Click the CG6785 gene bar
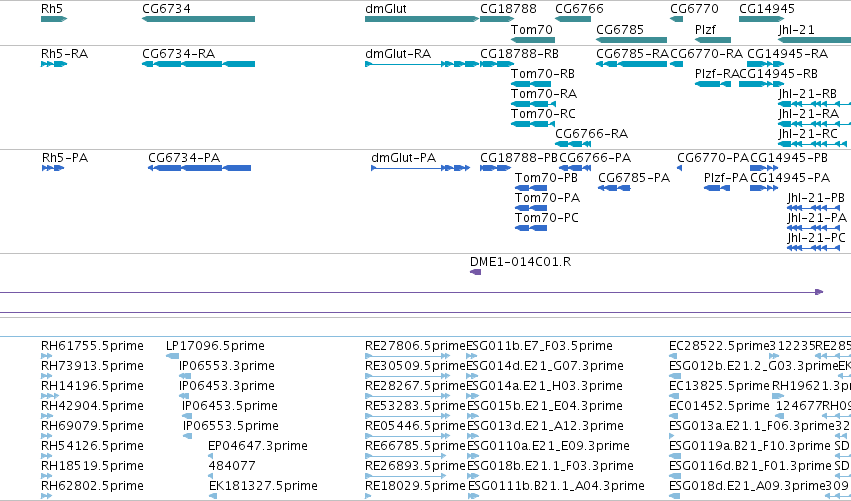The width and height of the screenshot is (851, 501). [631, 40]
